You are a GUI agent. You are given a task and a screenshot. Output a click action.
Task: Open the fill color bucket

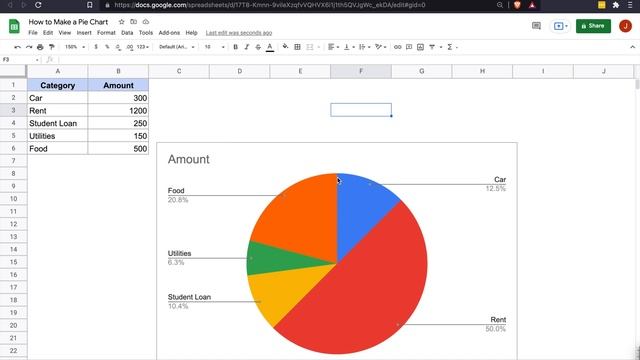click(285, 47)
